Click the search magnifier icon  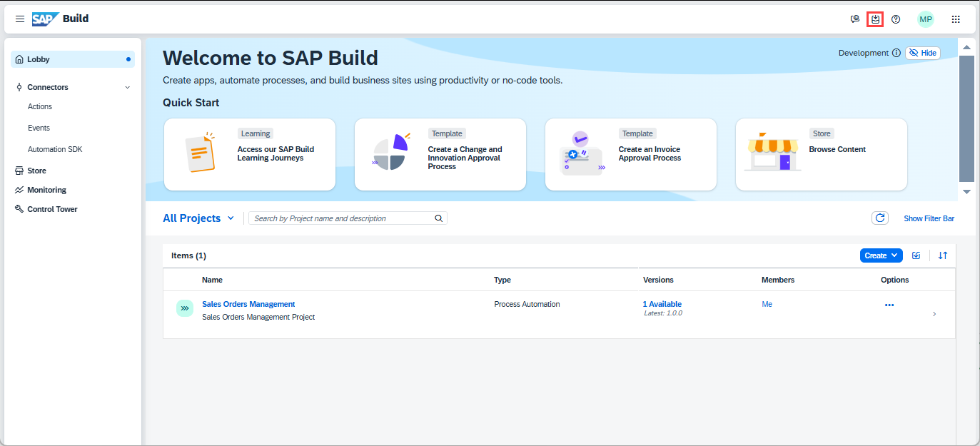pos(439,218)
